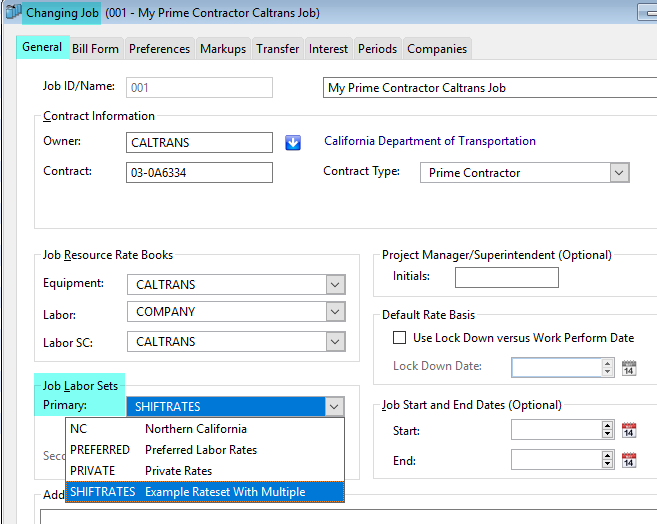
Task: Switch to the Bill Form tab
Action: 96,49
